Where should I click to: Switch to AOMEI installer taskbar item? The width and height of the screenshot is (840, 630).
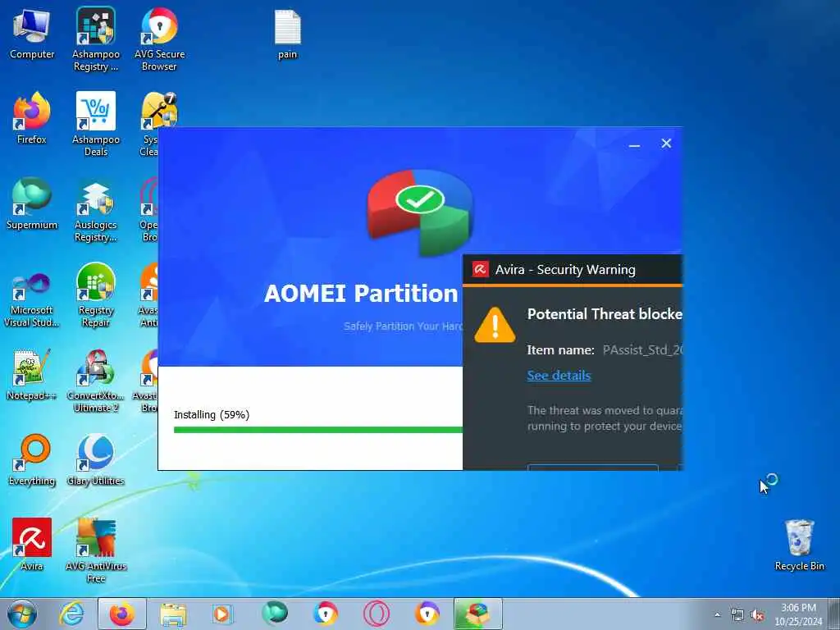coord(478,614)
